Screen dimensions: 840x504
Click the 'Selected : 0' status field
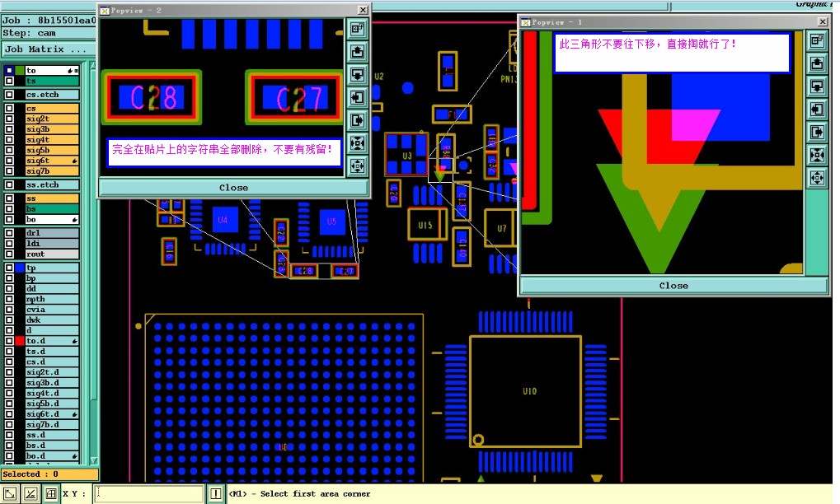pos(49,474)
